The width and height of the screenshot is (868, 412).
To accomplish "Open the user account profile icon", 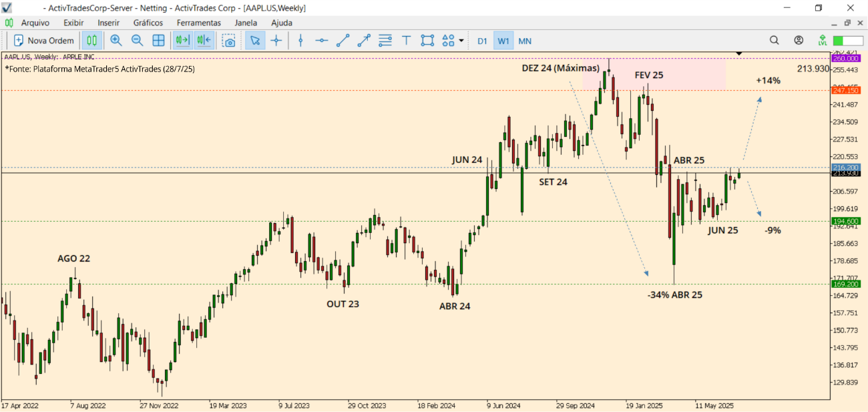I will point(799,40).
